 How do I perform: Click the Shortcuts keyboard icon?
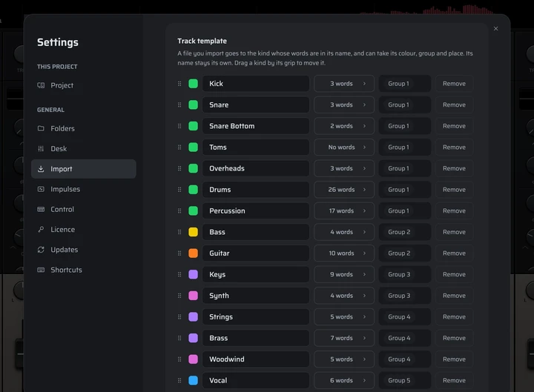point(41,270)
